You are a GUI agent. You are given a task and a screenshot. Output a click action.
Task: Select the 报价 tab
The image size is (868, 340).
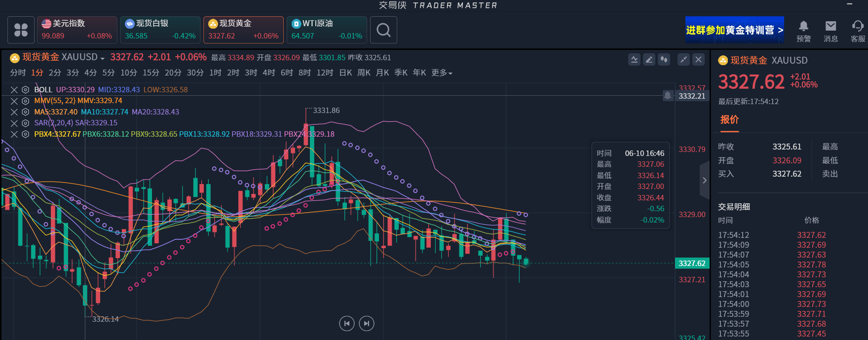(729, 120)
